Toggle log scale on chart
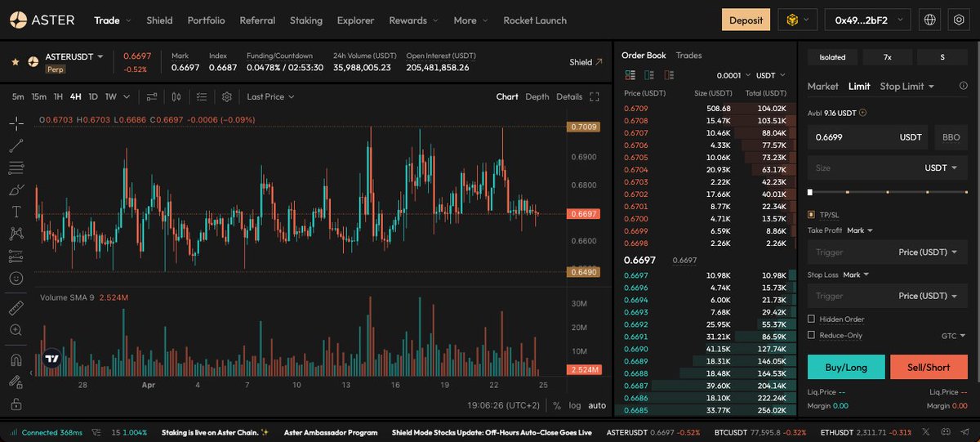Image resolution: width=980 pixels, height=442 pixels. tap(575, 405)
